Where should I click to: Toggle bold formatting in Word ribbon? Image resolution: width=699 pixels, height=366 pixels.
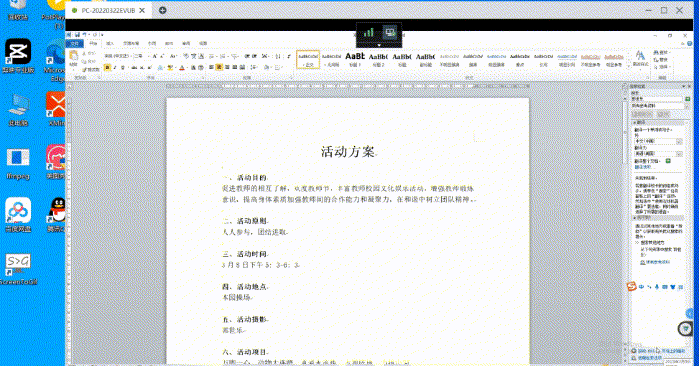tap(107, 67)
